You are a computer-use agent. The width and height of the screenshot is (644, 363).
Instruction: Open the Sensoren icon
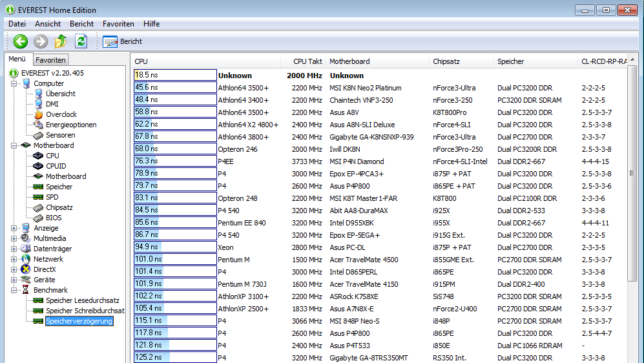[38, 135]
